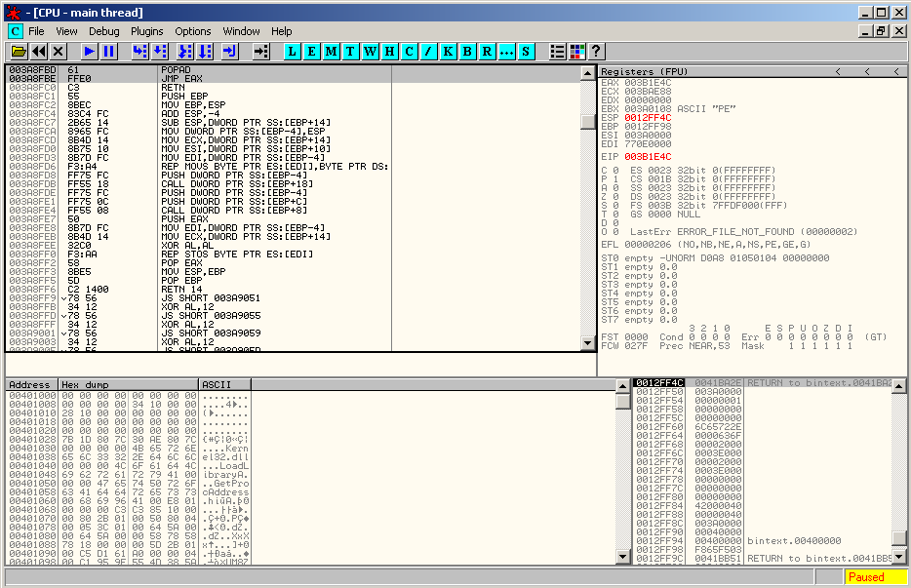Show Executable modules with E button
Image resolution: width=911 pixels, height=588 pixels.
pos(312,51)
